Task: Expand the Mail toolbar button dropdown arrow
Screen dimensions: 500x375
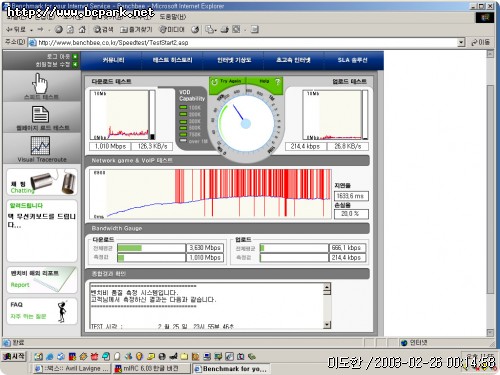Action: 216,30
